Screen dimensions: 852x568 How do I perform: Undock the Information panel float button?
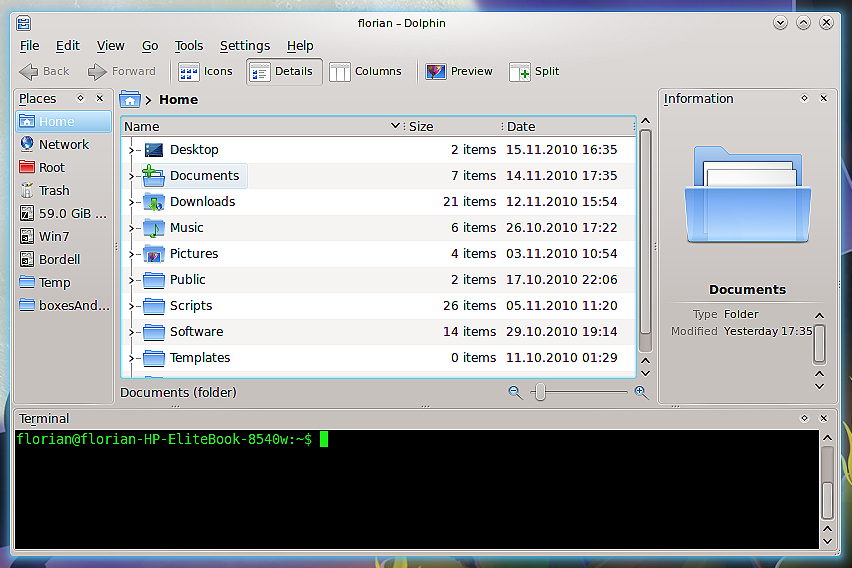804,98
